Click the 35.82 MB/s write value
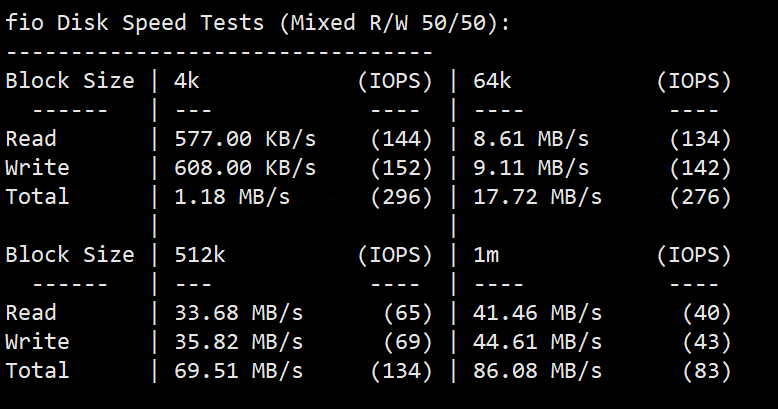The image size is (778, 409). point(238,341)
